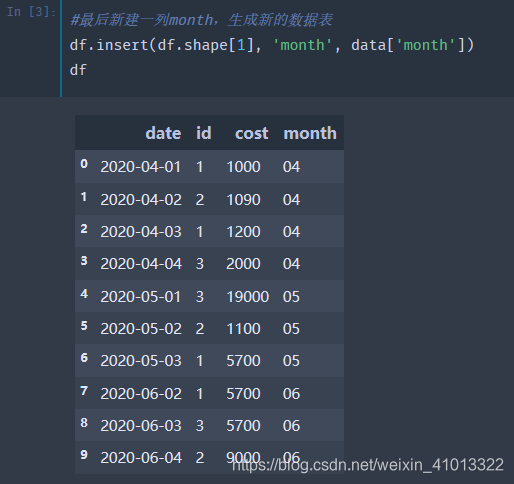Viewport: 514px width, 484px height.
Task: Click cost value 1100
Action: coord(243,329)
